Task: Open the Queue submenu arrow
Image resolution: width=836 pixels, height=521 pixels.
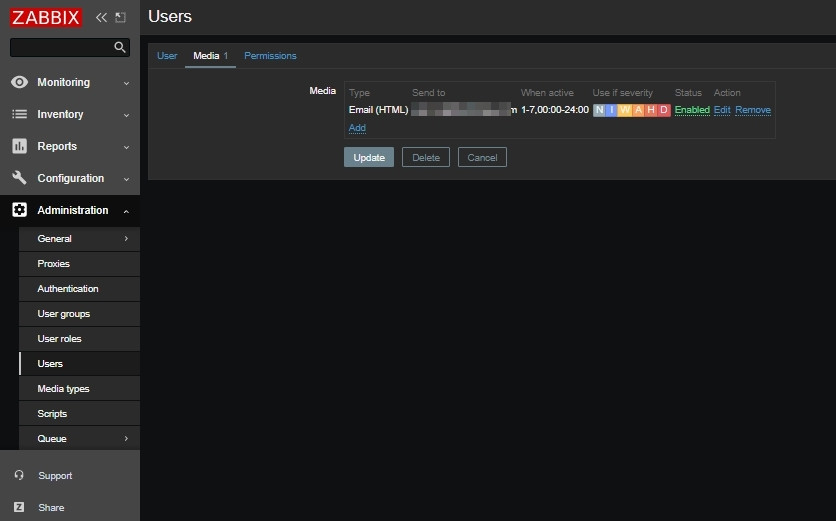Action: point(126,438)
